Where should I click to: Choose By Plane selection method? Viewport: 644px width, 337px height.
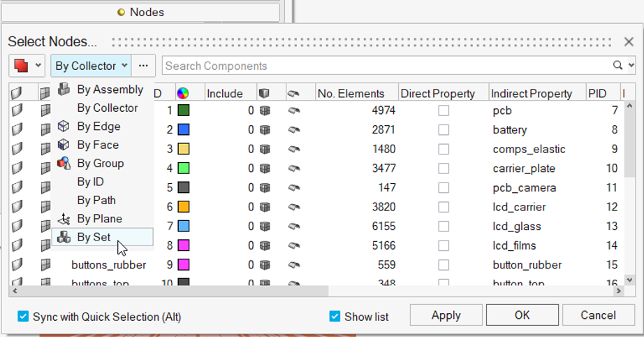102,219
